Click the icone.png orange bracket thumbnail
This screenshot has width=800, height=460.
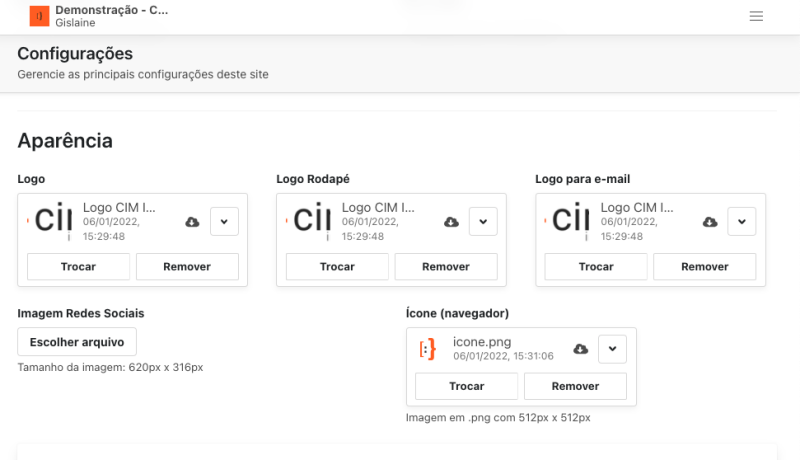(x=427, y=348)
